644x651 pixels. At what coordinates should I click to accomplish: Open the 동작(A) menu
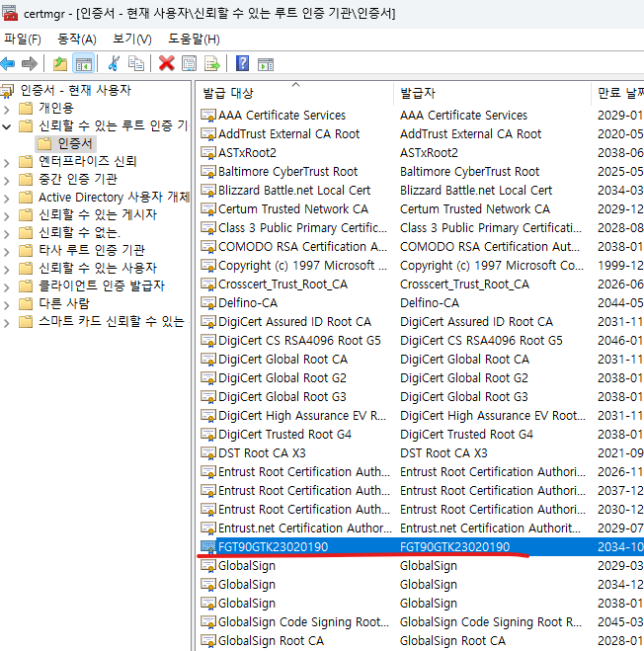click(77, 40)
